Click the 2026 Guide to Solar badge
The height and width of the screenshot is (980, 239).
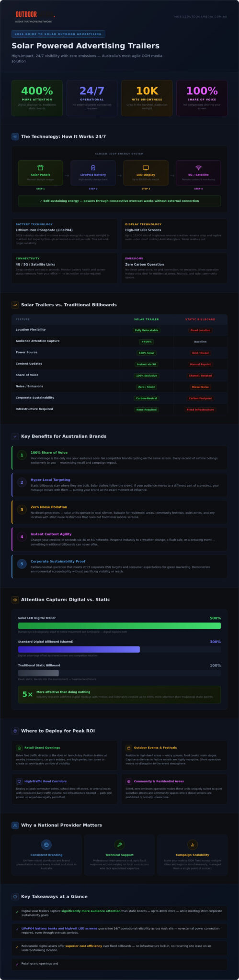(58, 34)
